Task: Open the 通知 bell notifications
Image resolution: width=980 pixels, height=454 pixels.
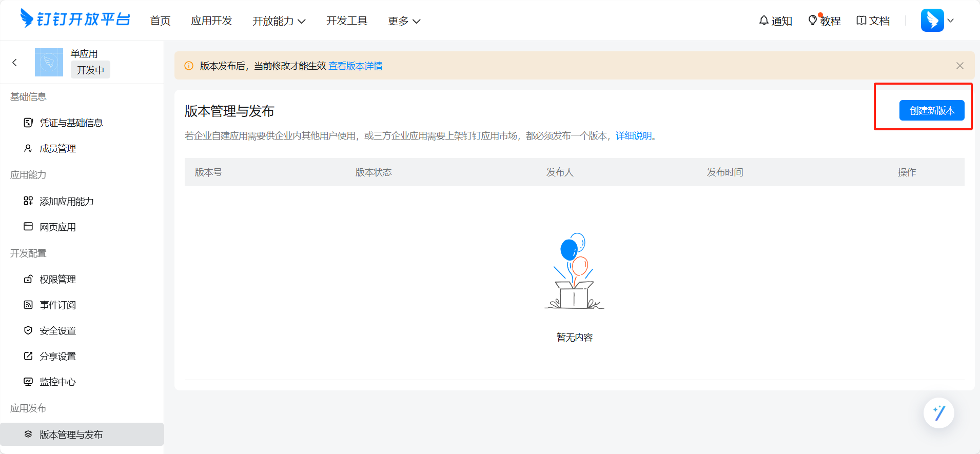Action: coord(775,21)
